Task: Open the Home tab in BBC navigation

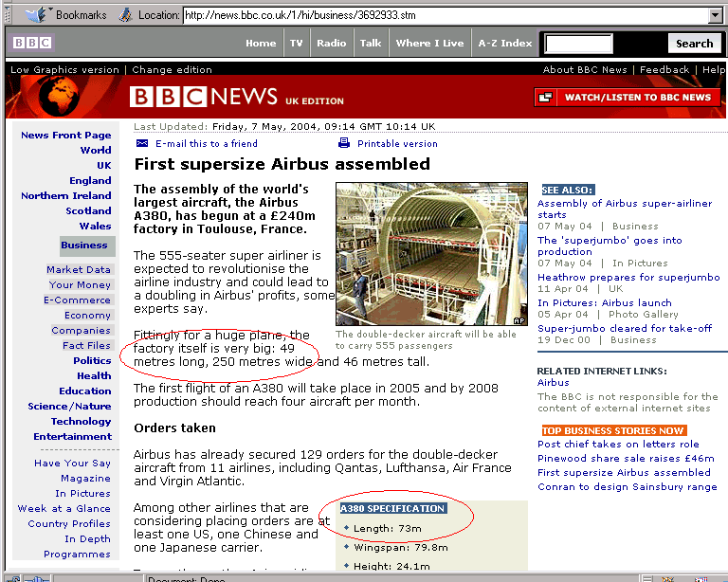Action: (x=261, y=44)
